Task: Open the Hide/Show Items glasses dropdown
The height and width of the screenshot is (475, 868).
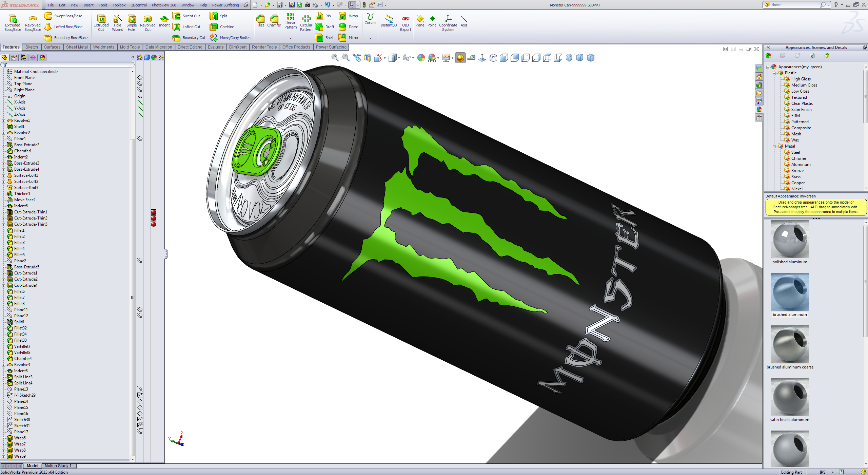Action: 413,58
